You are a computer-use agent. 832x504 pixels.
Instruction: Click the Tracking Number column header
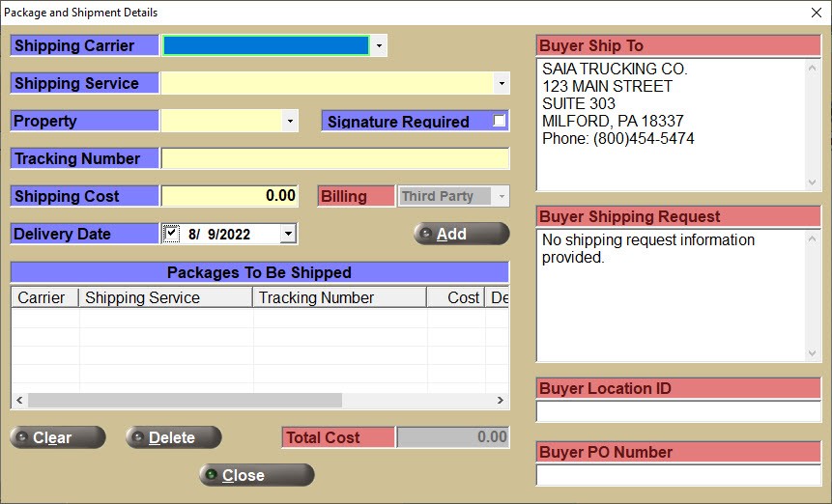coord(339,297)
